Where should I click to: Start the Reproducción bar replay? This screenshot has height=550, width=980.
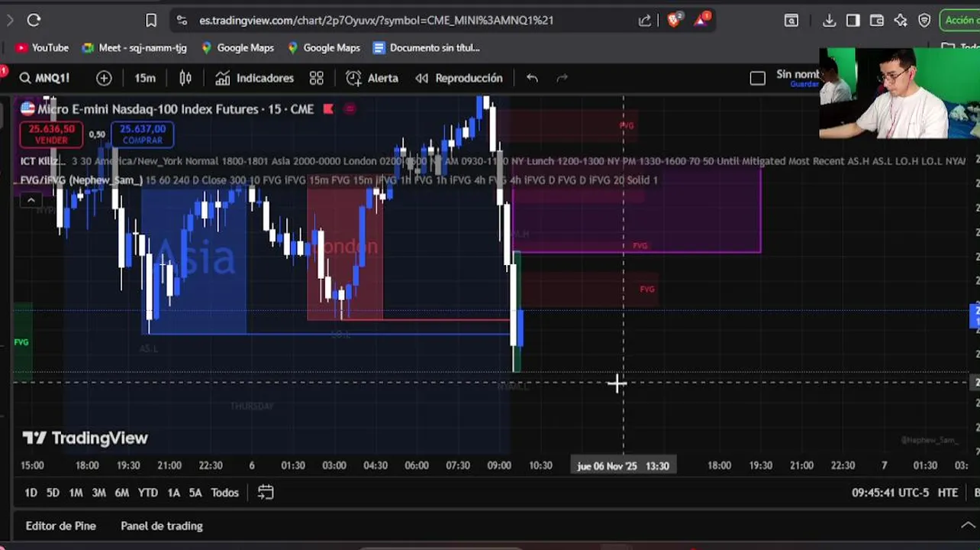click(x=459, y=78)
